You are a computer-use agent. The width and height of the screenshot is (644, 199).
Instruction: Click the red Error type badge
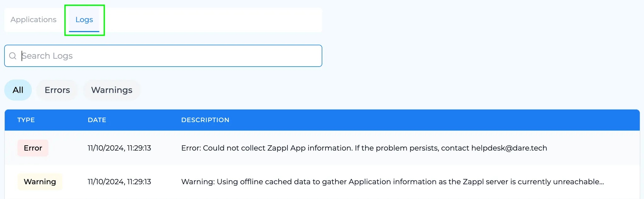(33, 148)
